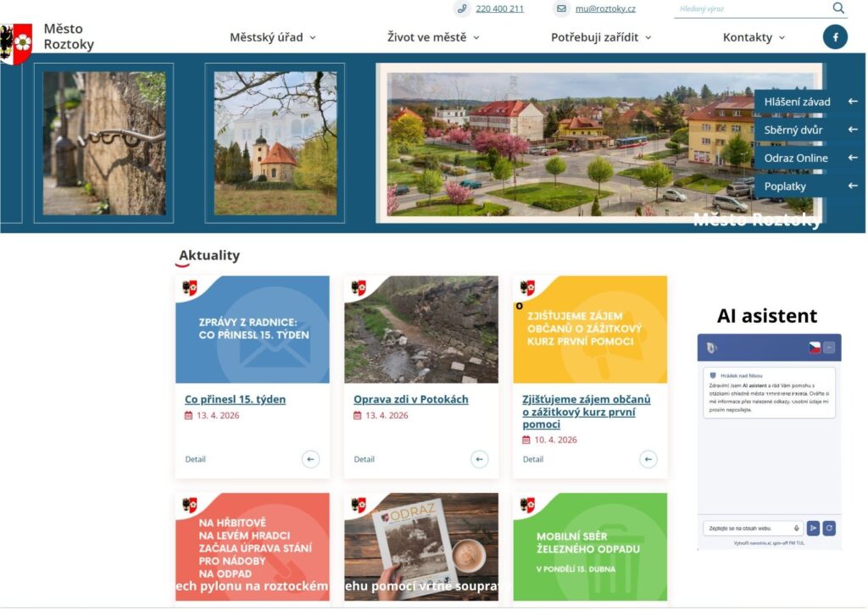Expand the Život ve městě dropdown
Image resolution: width=868 pixels, height=610 pixels.
[432, 37]
